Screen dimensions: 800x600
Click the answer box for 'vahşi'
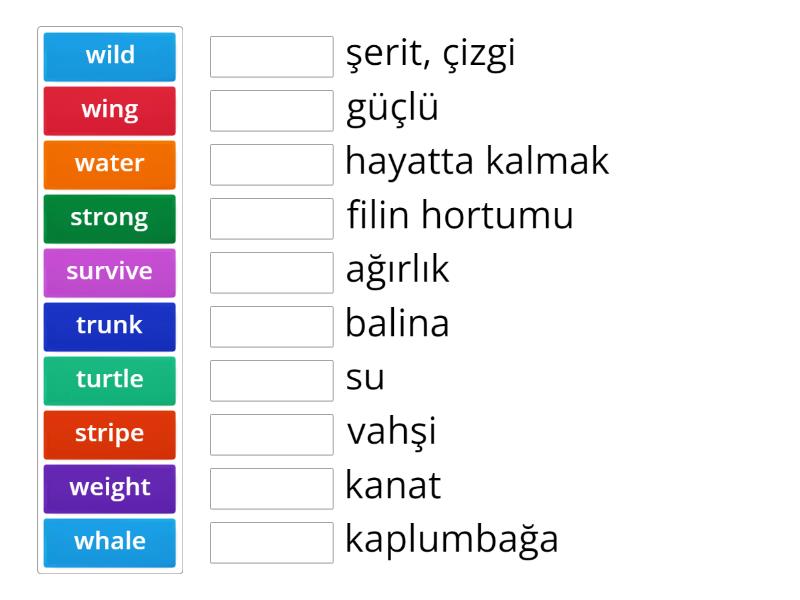pyautogui.click(x=272, y=435)
